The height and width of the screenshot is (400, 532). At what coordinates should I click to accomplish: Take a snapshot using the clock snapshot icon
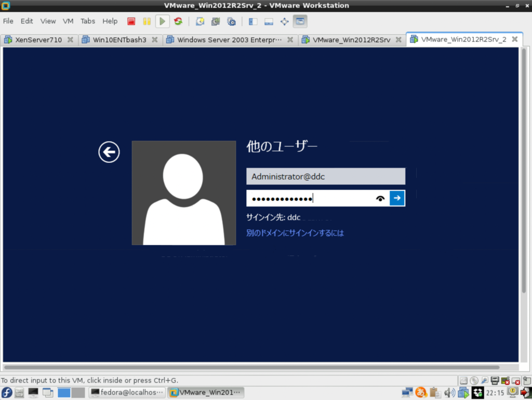200,21
